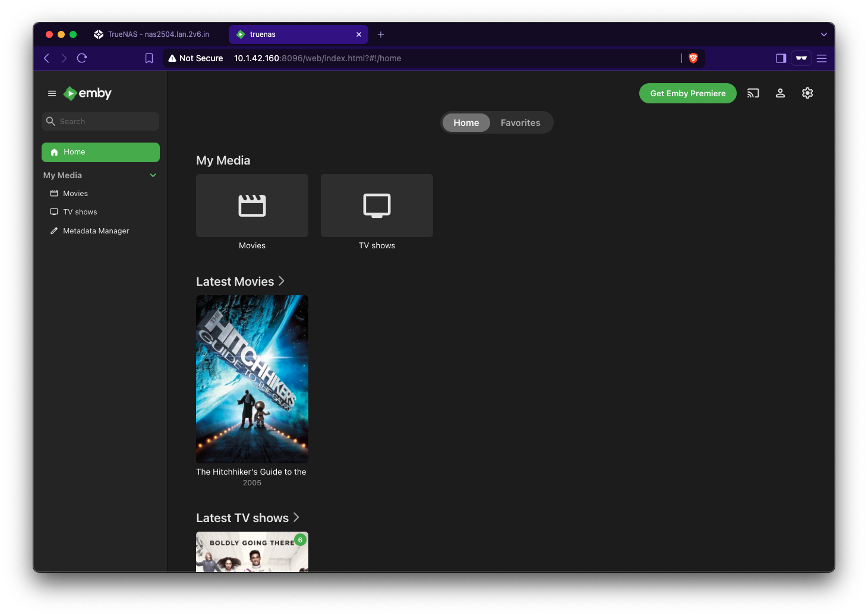868x616 pixels.
Task: Open the Cast to device icon
Action: 753,93
